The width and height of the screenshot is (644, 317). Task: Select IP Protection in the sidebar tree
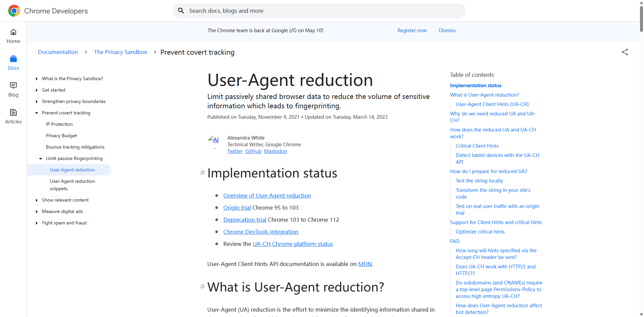point(59,124)
